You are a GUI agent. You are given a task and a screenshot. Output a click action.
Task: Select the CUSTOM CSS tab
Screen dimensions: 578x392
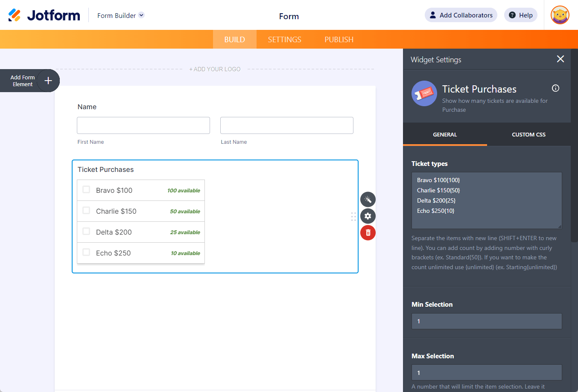[x=529, y=134]
